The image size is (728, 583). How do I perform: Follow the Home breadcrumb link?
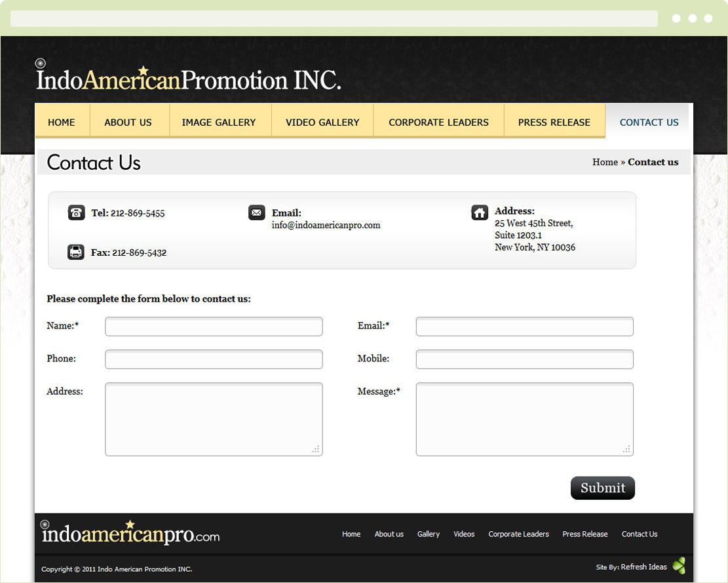coord(604,162)
